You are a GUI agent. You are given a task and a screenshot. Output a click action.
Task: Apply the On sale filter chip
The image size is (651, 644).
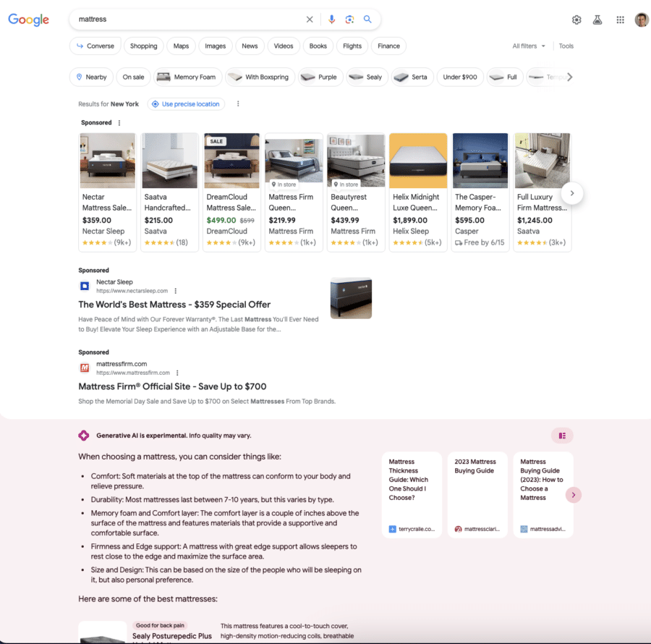[x=133, y=77]
